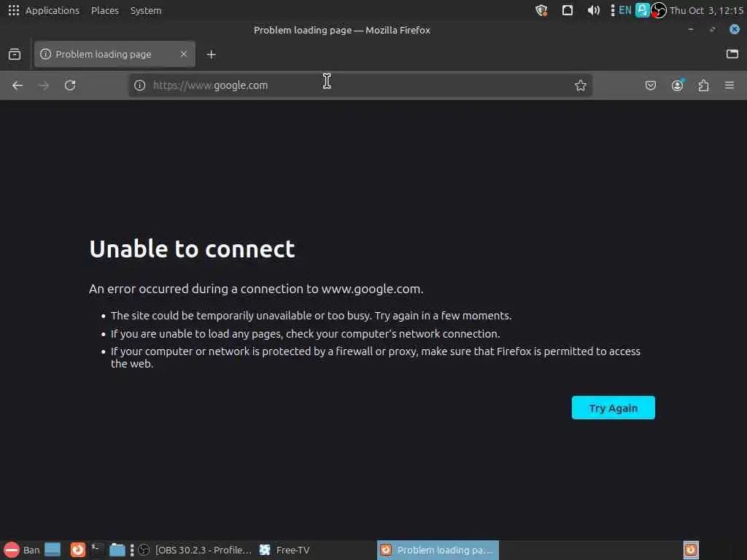Screen dimensions: 747x560
Task: Open file manager folder icon in panel
Action: pos(117,550)
